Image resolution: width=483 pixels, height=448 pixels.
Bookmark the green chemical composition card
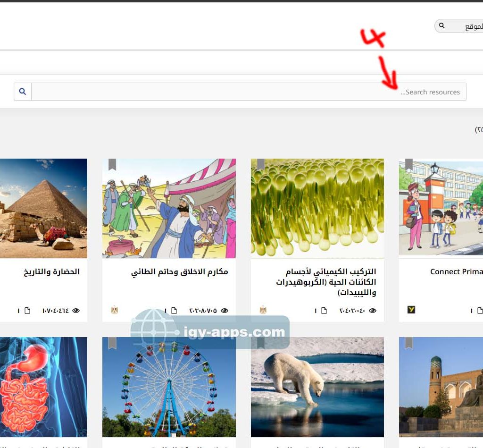260,164
